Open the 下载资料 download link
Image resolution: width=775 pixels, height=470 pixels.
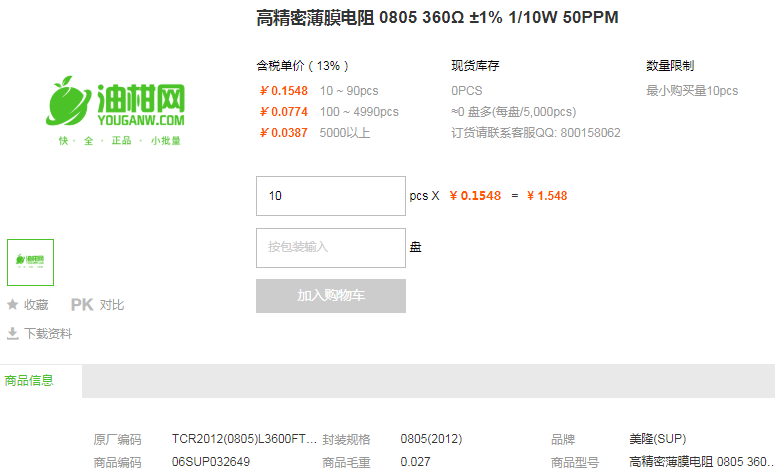click(x=48, y=334)
